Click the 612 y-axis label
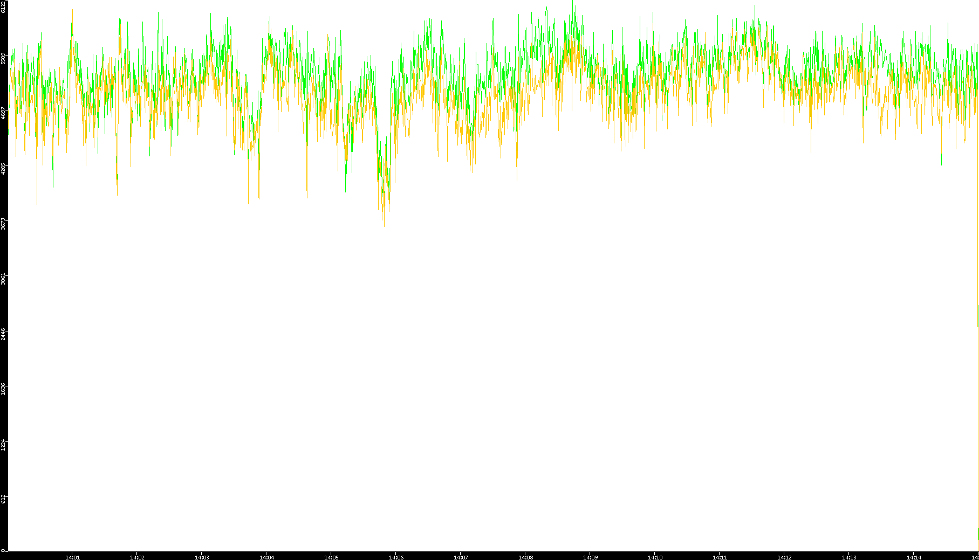The width and height of the screenshot is (979, 560). 4,500
